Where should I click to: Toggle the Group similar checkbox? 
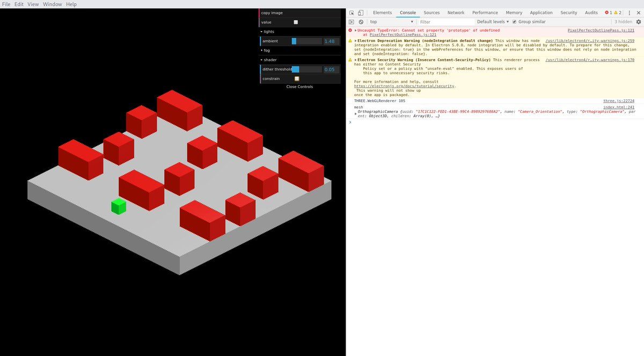point(514,22)
